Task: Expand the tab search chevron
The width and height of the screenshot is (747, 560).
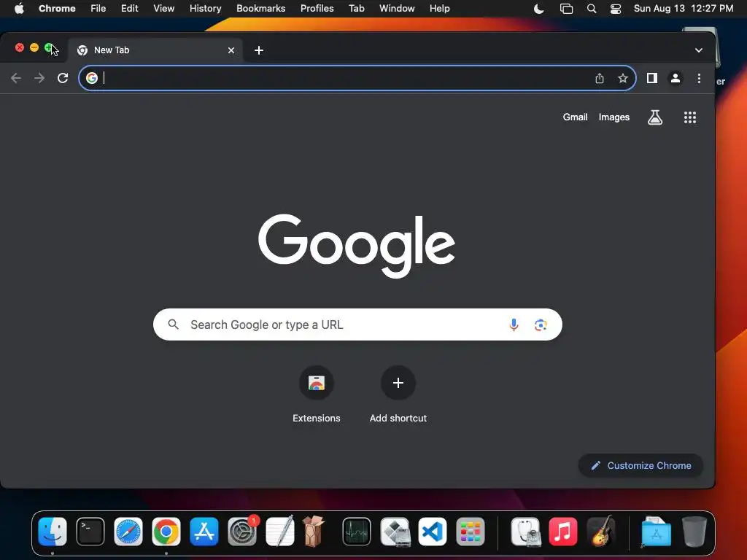Action: coord(698,50)
